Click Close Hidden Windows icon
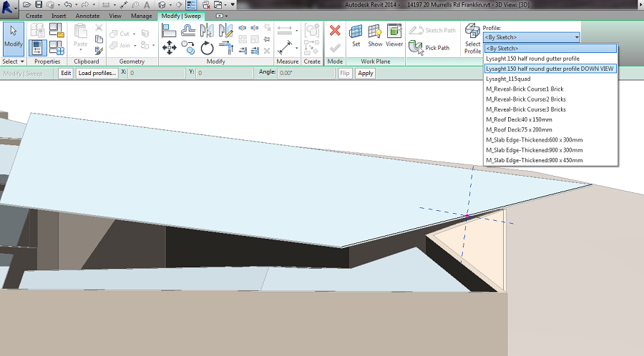 [x=206, y=4]
